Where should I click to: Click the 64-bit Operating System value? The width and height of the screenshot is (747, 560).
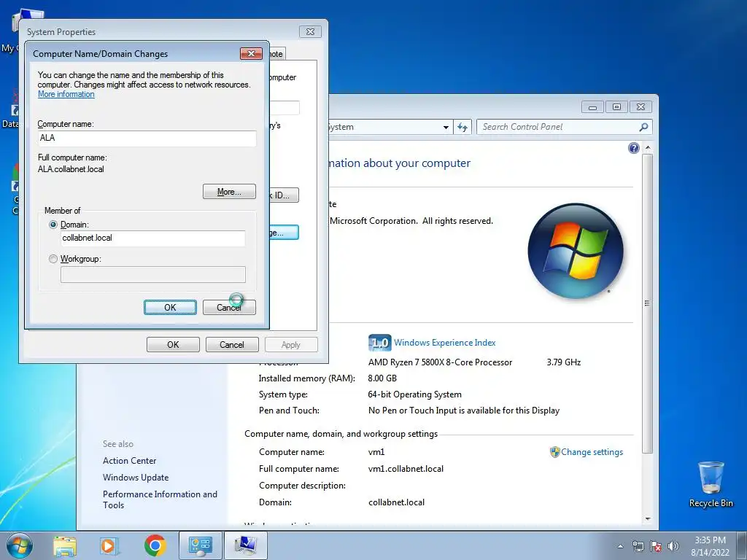pos(415,394)
